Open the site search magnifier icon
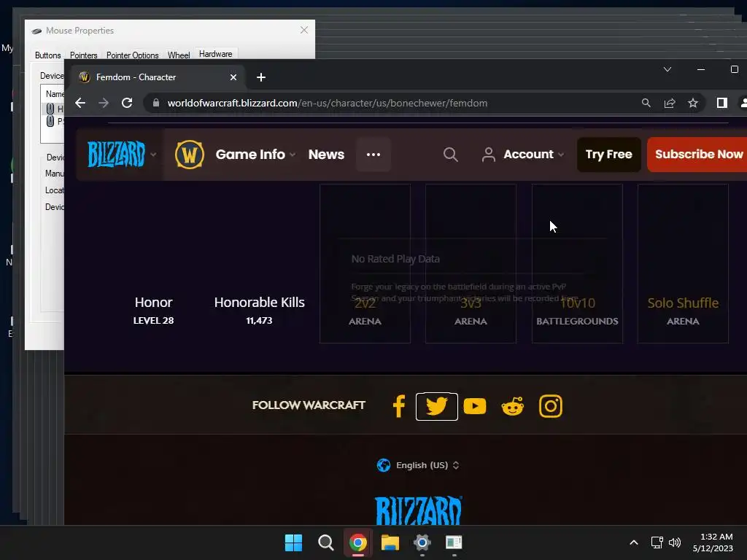 [x=450, y=155]
